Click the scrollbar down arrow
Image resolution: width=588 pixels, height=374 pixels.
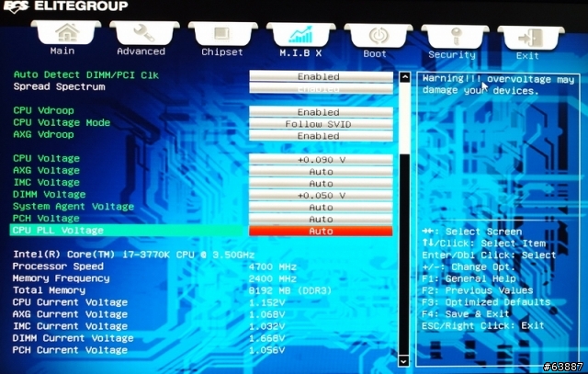pyautogui.click(x=403, y=361)
